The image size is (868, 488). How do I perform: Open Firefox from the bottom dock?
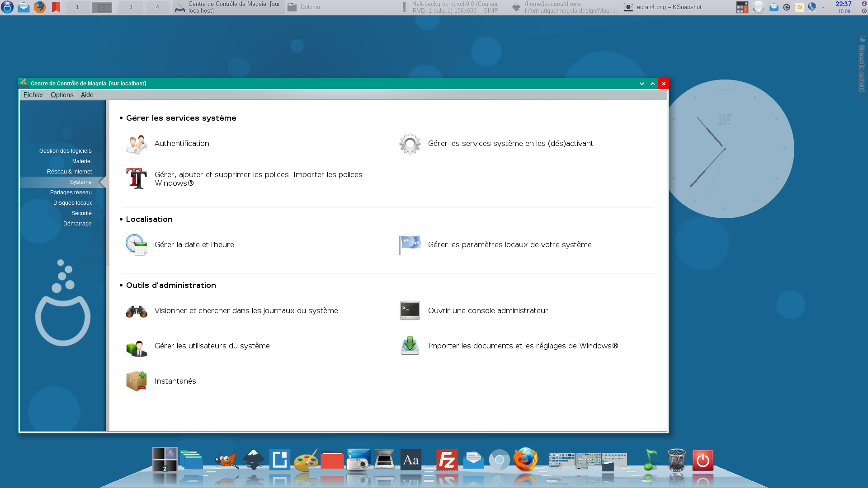[526, 460]
